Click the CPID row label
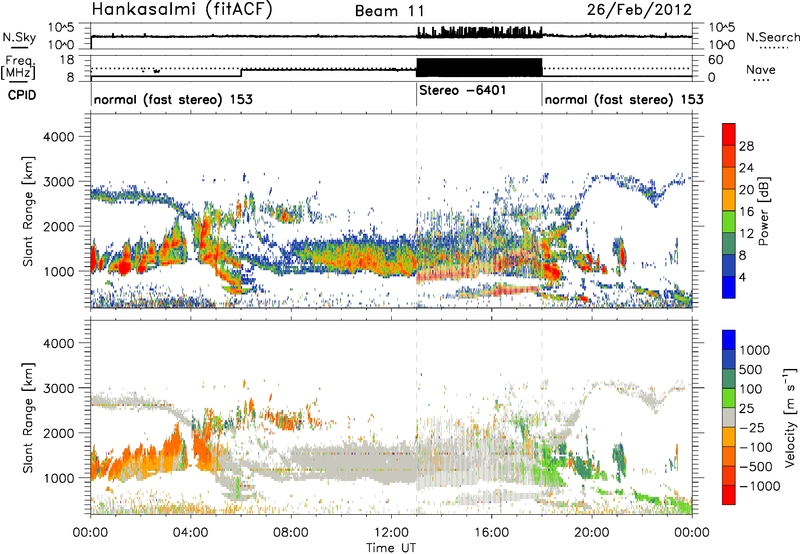Screen dimensions: 800x554 pos(22,95)
